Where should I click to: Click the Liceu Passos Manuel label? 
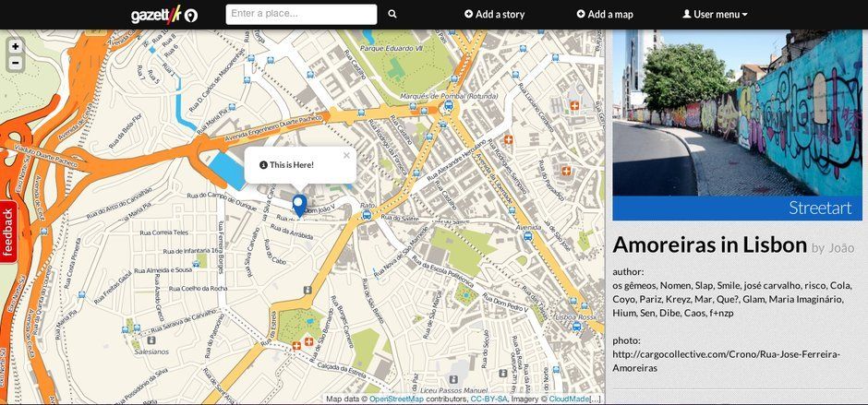452,391
